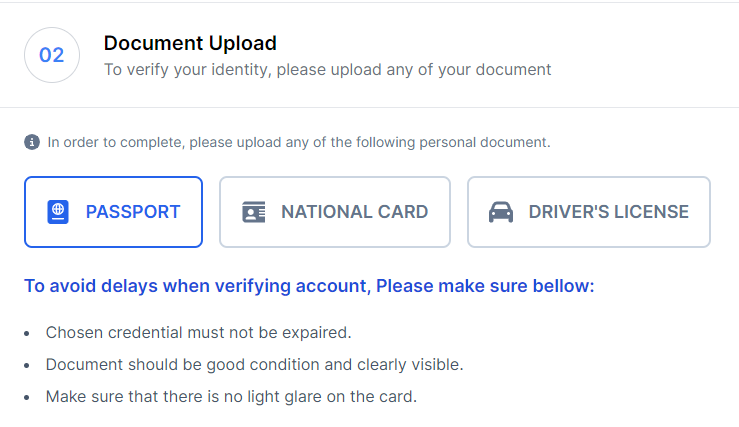The width and height of the screenshot is (739, 427).
Task: Click the "Chosen credential must not be expaired" line
Action: coord(198,332)
